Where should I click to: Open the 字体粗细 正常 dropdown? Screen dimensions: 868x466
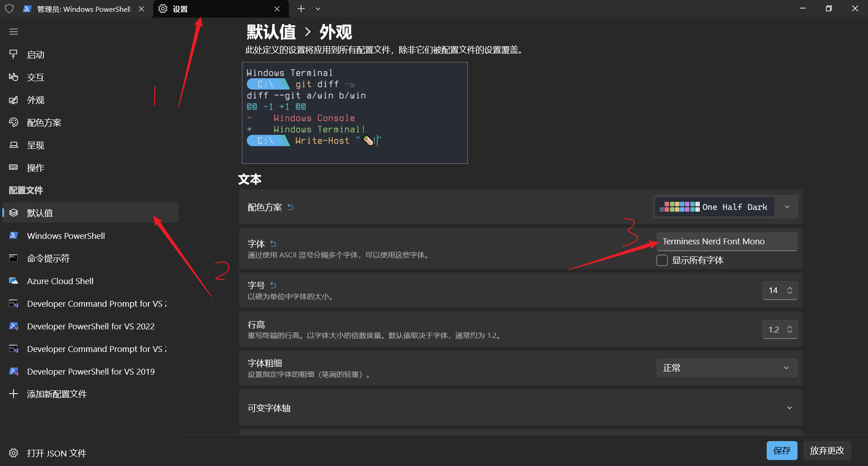[x=727, y=368]
